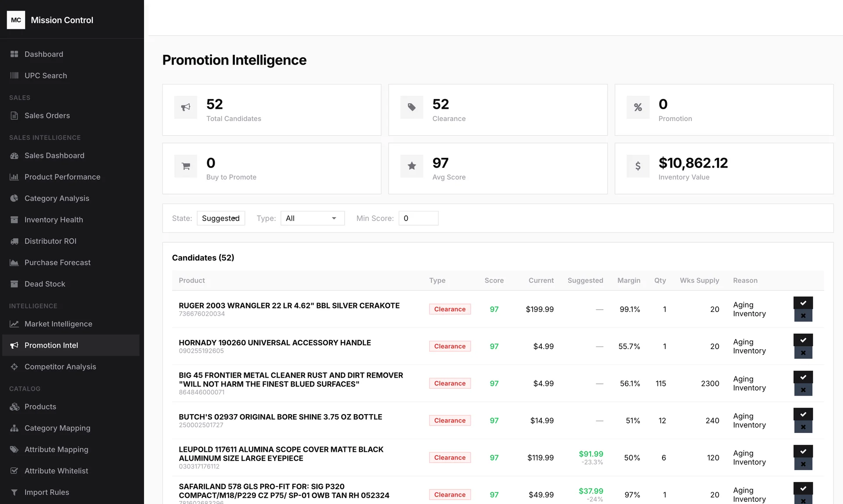The width and height of the screenshot is (843, 504).
Task: Sort by the Margin column header
Action: click(x=629, y=280)
